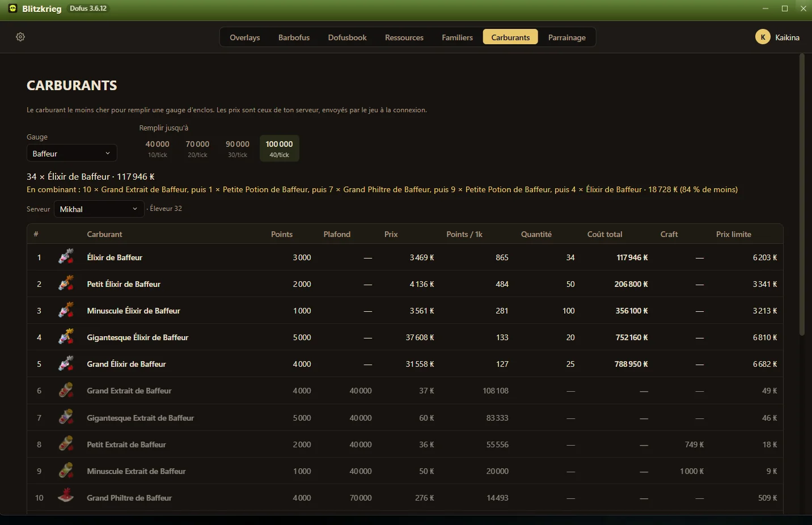
Task: Select fill target 90 000 (30/tick)
Action: (x=238, y=149)
